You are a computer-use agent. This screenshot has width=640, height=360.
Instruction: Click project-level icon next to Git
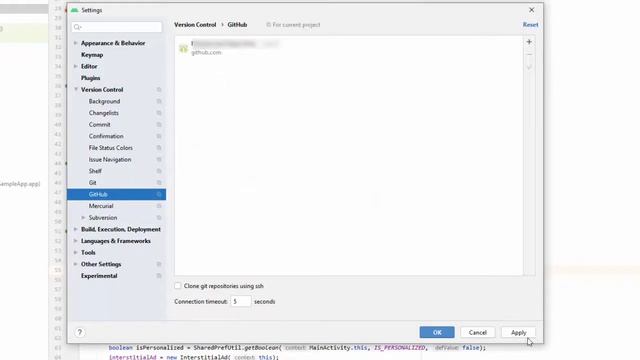tap(159, 183)
